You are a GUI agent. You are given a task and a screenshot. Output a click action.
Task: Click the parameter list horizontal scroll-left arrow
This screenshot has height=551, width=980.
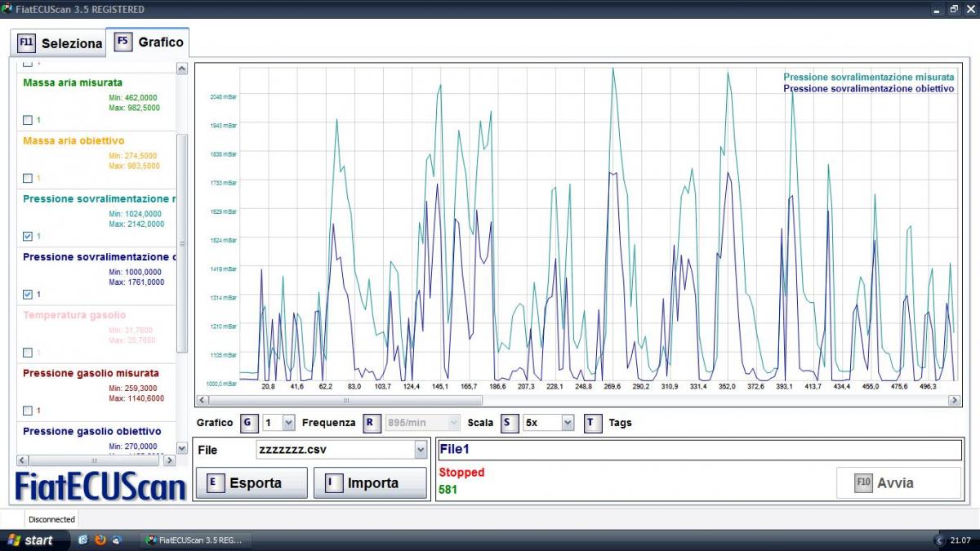22,460
